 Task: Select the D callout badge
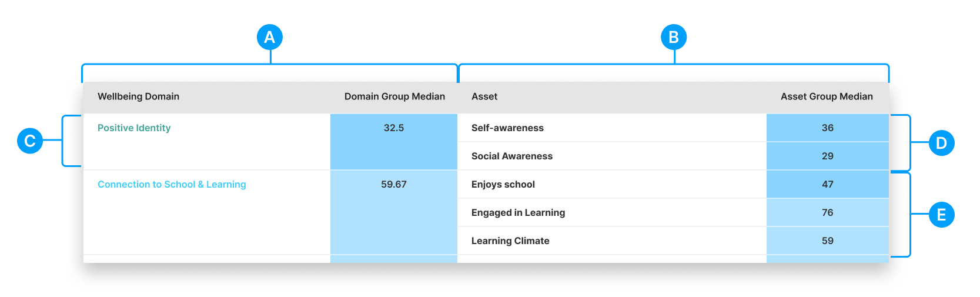point(941,143)
